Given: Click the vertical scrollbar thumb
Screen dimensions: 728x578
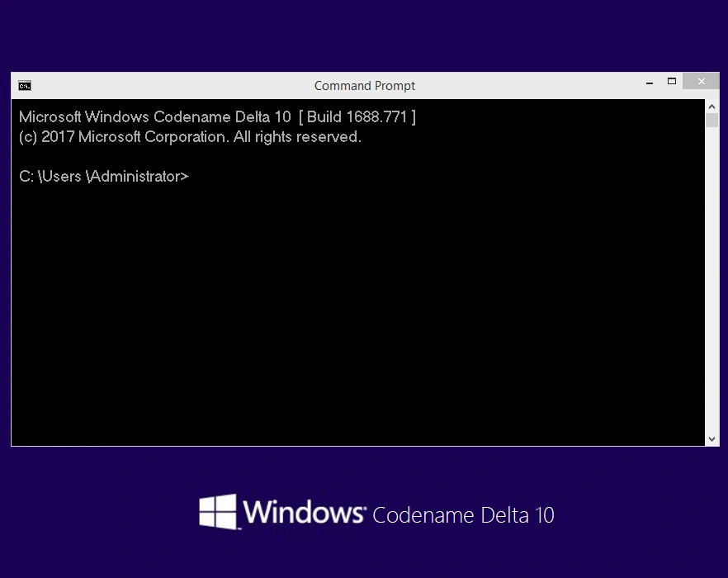Looking at the screenshot, I should [x=711, y=120].
